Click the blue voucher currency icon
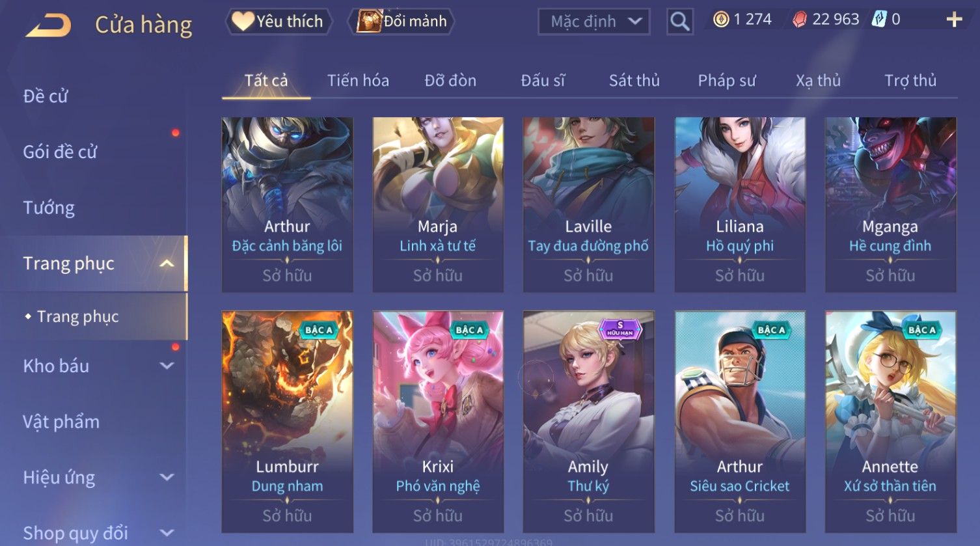The height and width of the screenshot is (546, 980). coord(879,20)
